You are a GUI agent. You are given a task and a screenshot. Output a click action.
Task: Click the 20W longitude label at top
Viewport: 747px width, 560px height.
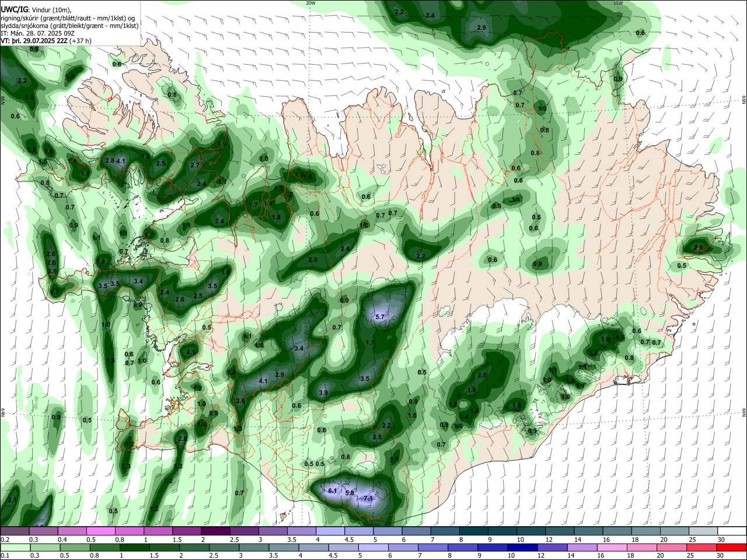pyautogui.click(x=310, y=3)
